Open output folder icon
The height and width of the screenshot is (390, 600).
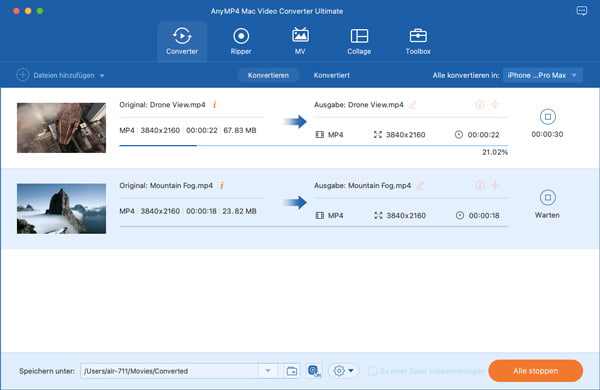(x=292, y=371)
